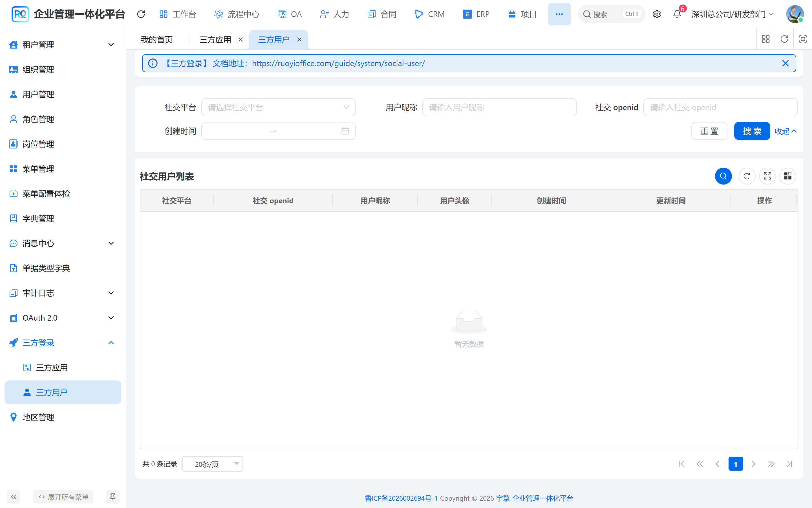The image size is (812, 508).
Task: Collapse the sidebar with double-arrow icon
Action: [14, 497]
